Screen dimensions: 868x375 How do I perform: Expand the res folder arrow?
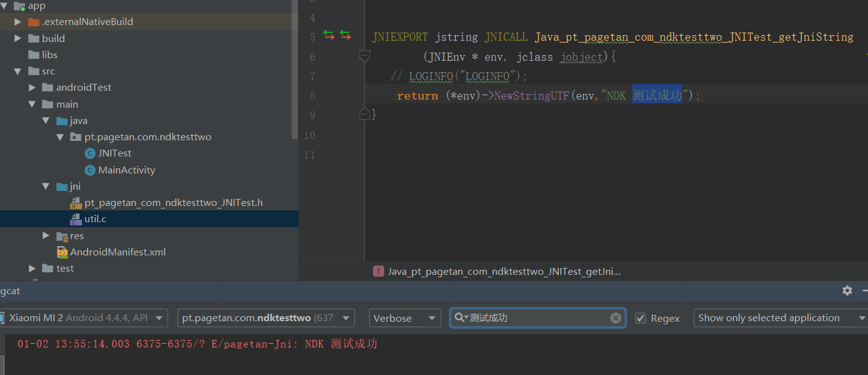pyautogui.click(x=46, y=236)
